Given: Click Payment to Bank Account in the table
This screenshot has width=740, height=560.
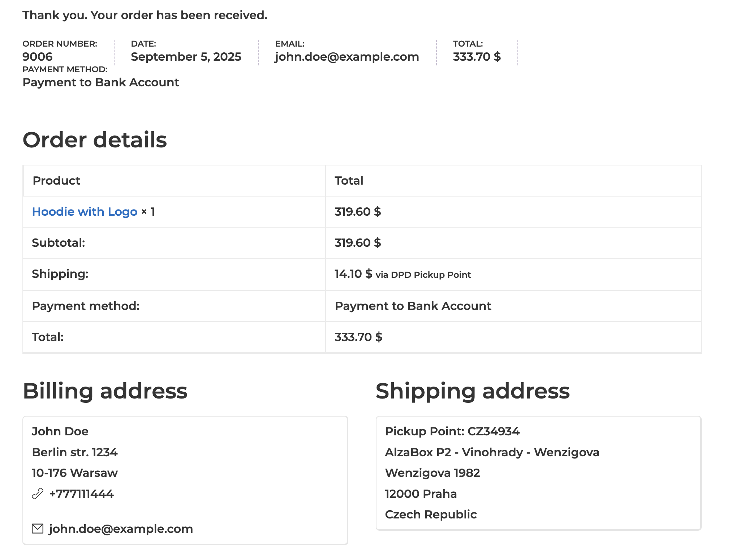Looking at the screenshot, I should [413, 306].
